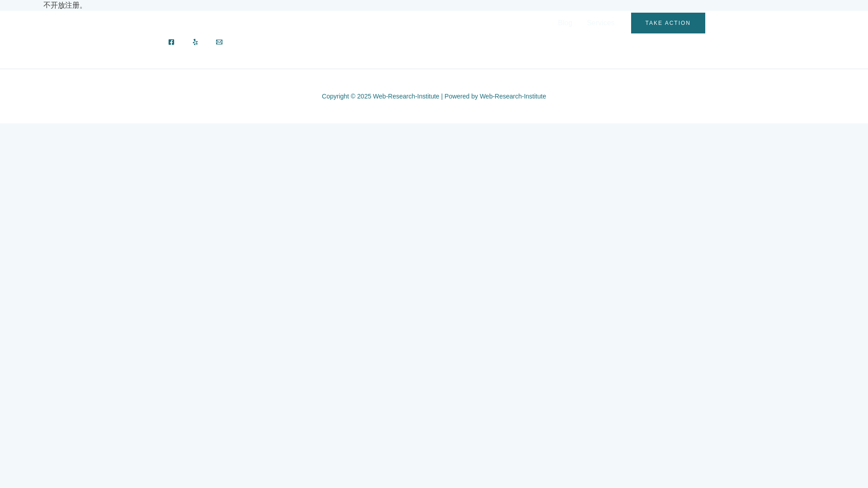Click the email envelope icon
The width and height of the screenshot is (868, 488).
click(219, 42)
